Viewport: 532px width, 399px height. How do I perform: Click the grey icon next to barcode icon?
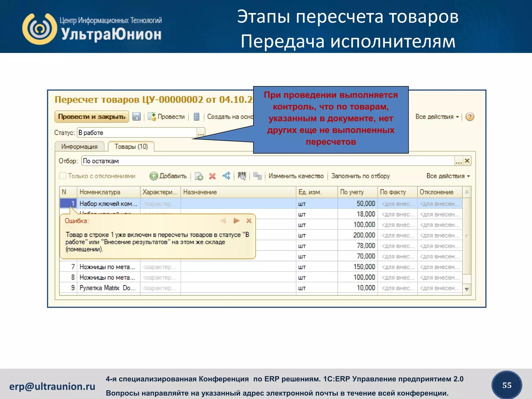257,176
